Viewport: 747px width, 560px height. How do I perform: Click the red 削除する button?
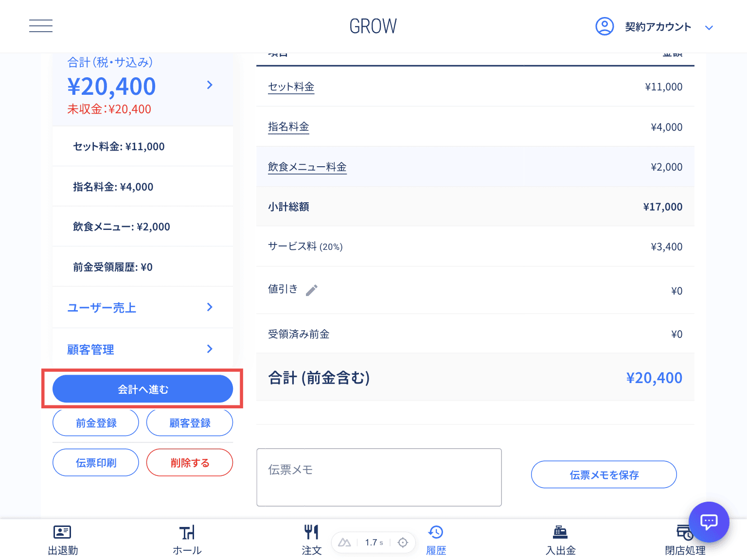tap(190, 462)
